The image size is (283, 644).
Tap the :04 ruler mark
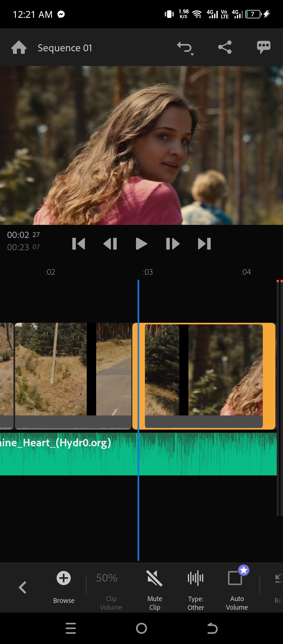click(x=246, y=272)
